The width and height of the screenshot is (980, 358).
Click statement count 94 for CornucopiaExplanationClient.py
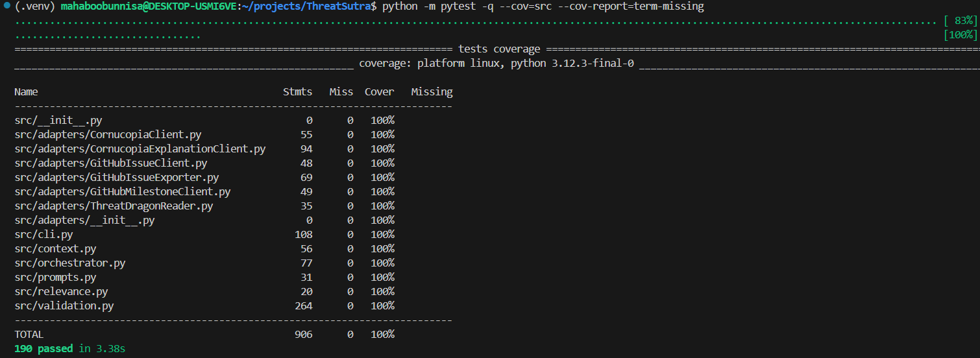tap(306, 149)
